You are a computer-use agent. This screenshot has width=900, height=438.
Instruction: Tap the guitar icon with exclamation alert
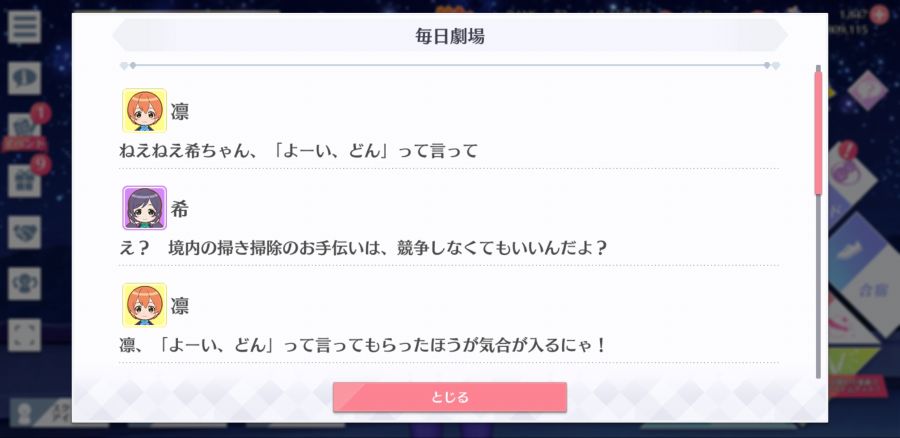coord(854,173)
